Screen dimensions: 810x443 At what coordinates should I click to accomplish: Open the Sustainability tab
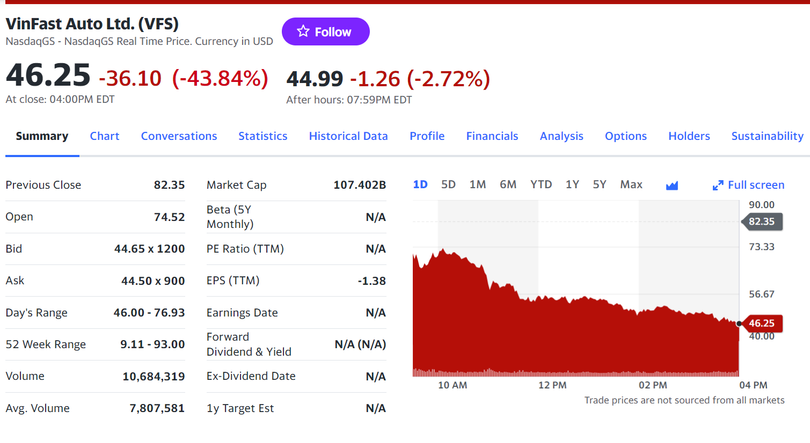(767, 136)
